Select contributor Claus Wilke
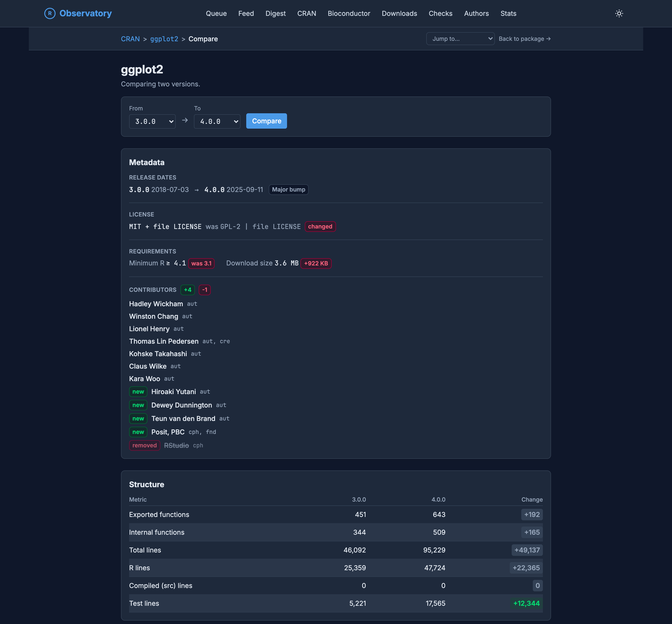The width and height of the screenshot is (672, 624). [148, 366]
